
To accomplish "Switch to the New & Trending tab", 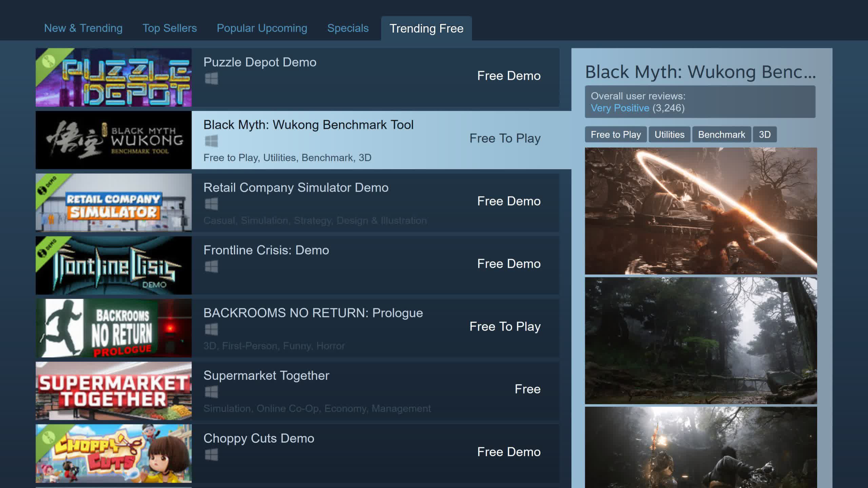I will 83,28.
